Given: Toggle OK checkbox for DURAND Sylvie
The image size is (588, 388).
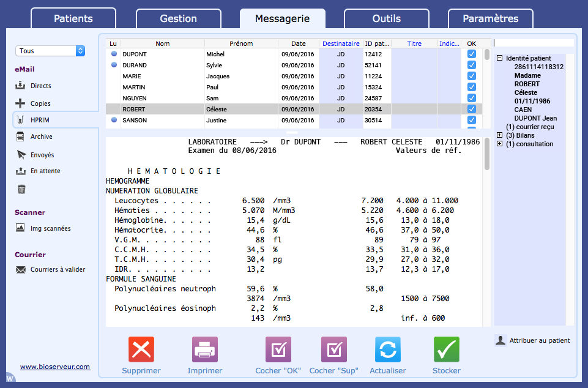Looking at the screenshot, I should [x=471, y=65].
